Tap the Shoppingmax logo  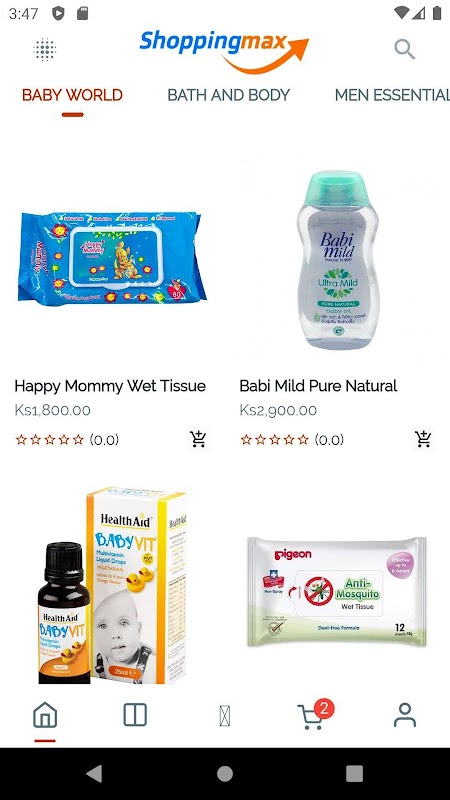click(x=224, y=51)
